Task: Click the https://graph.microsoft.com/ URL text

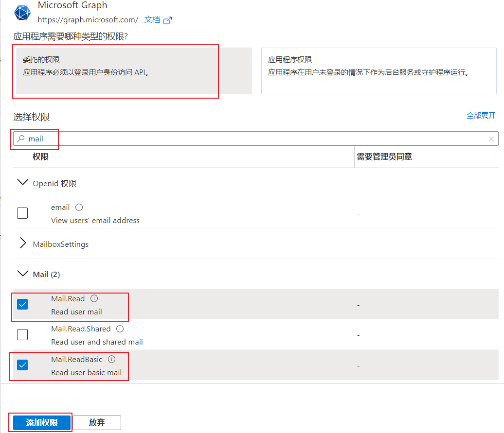Action: [x=88, y=19]
